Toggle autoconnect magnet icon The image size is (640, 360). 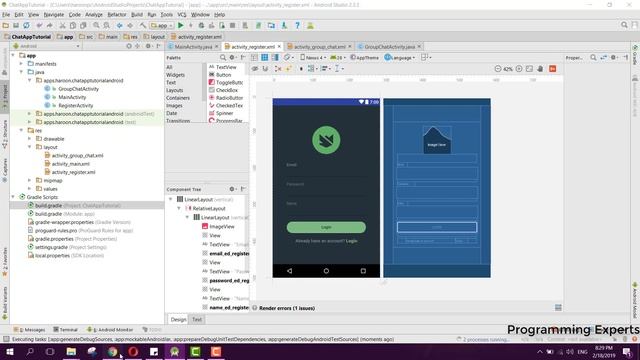(265, 69)
